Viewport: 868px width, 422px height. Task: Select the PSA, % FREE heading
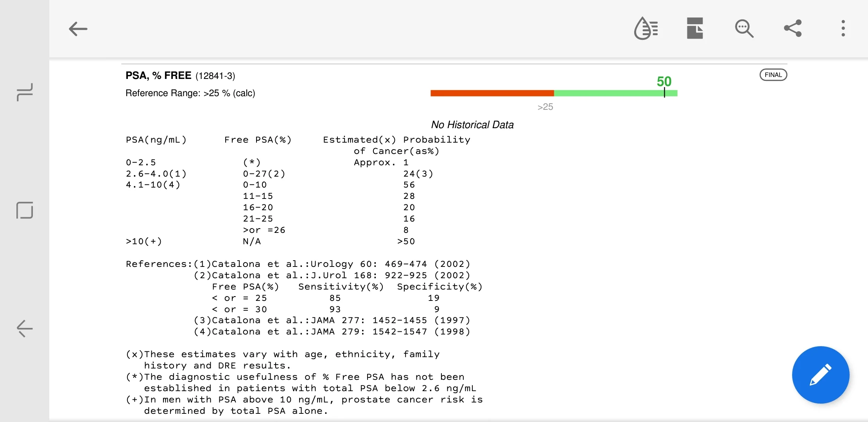[x=158, y=75]
